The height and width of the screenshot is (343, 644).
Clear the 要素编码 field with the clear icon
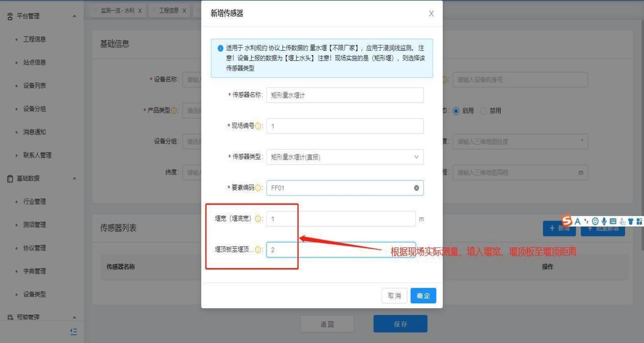pyautogui.click(x=416, y=188)
